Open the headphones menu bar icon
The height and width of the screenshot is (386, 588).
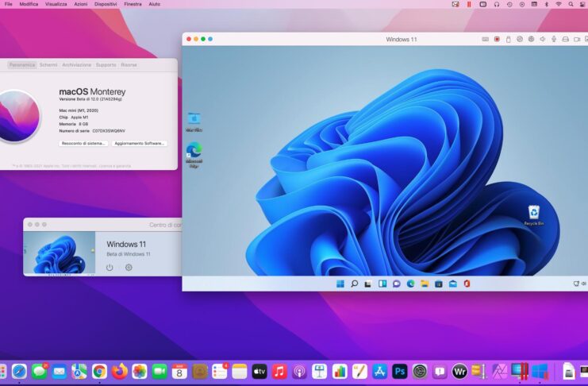pos(497,4)
